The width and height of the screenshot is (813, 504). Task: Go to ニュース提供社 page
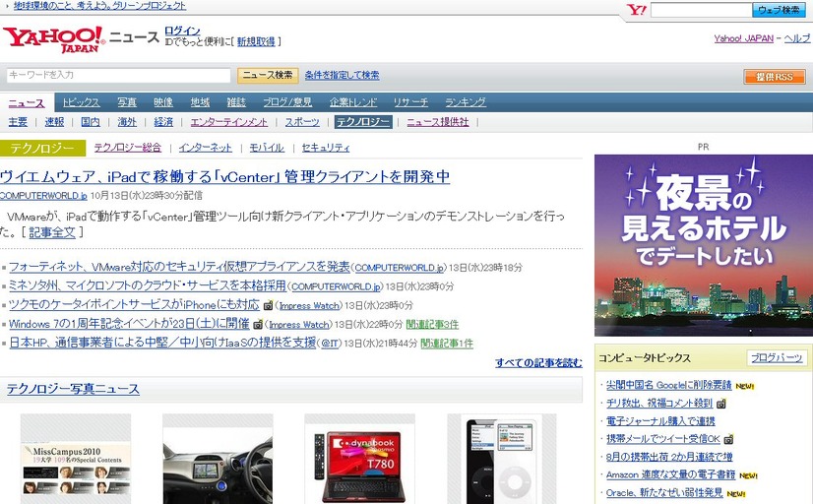[438, 122]
